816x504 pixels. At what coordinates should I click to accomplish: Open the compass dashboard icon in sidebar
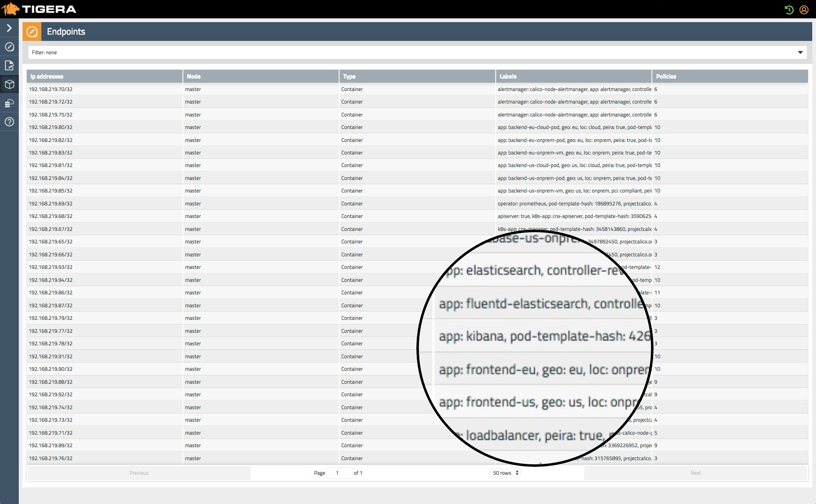point(9,47)
